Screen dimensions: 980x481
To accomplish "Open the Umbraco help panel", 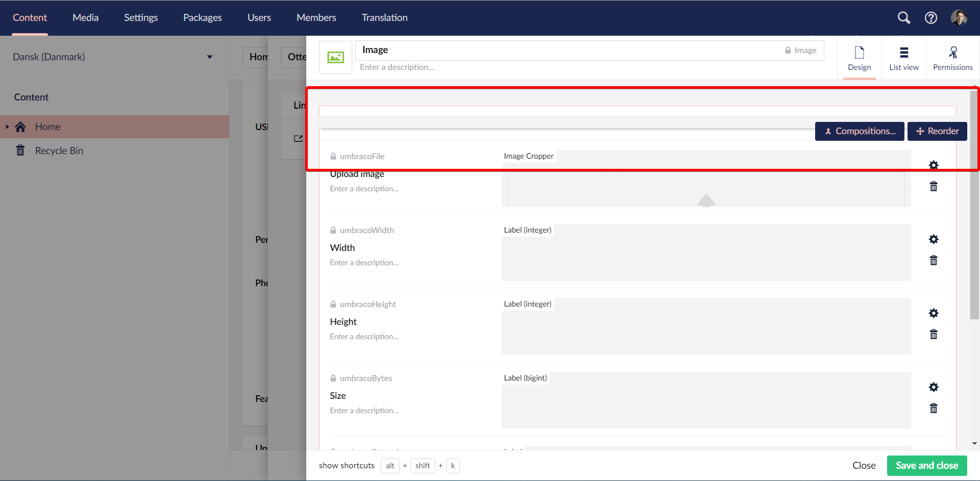I will pyautogui.click(x=931, y=17).
